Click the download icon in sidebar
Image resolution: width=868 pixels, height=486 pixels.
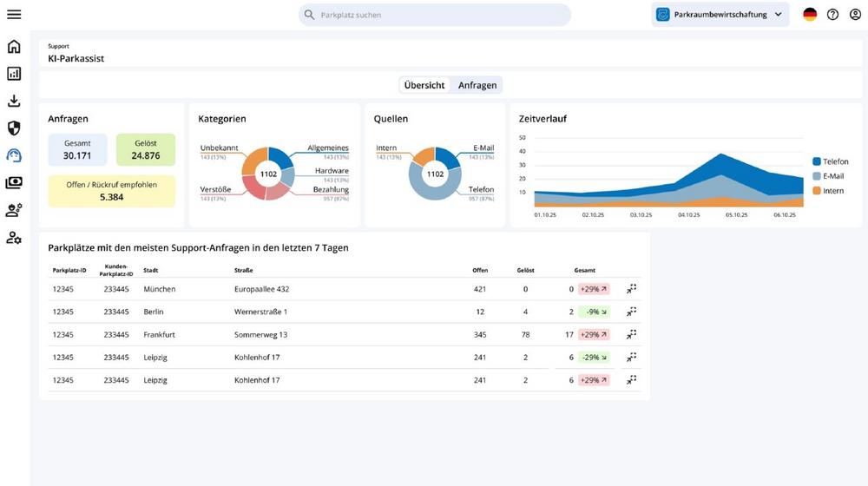pos(14,101)
